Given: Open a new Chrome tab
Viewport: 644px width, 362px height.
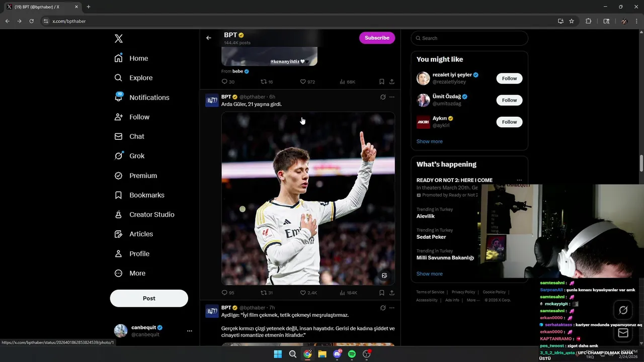Looking at the screenshot, I should (89, 7).
